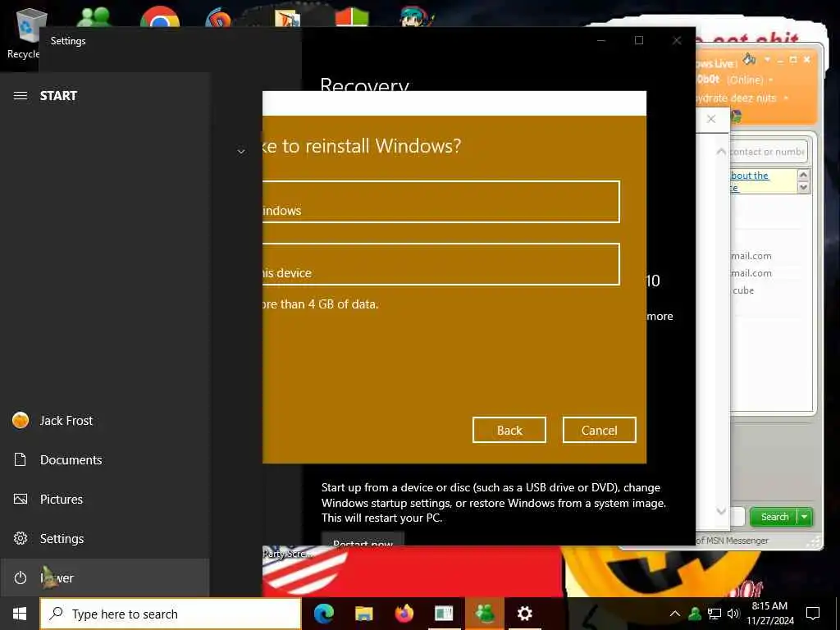
Task: Launch Firefox from the taskbar
Action: click(404, 614)
